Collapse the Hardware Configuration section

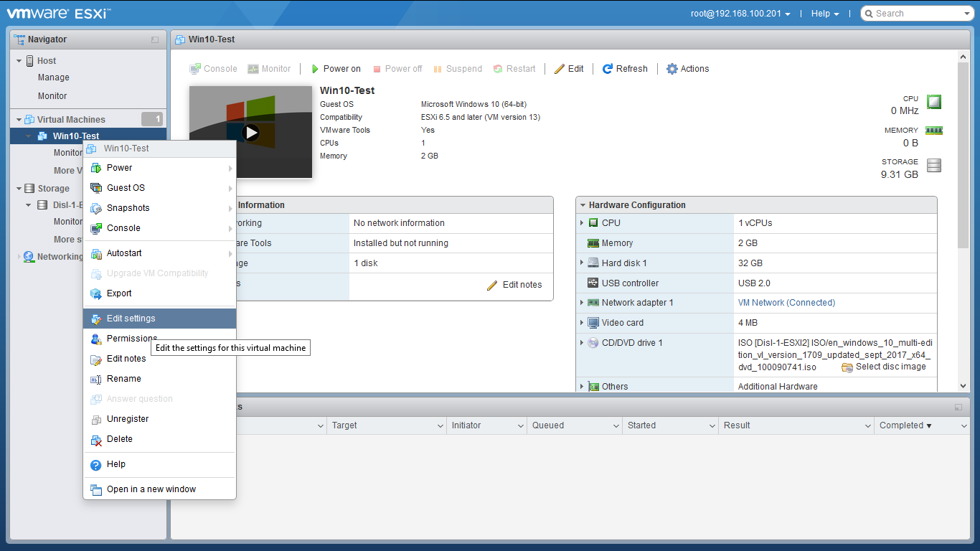[582, 205]
